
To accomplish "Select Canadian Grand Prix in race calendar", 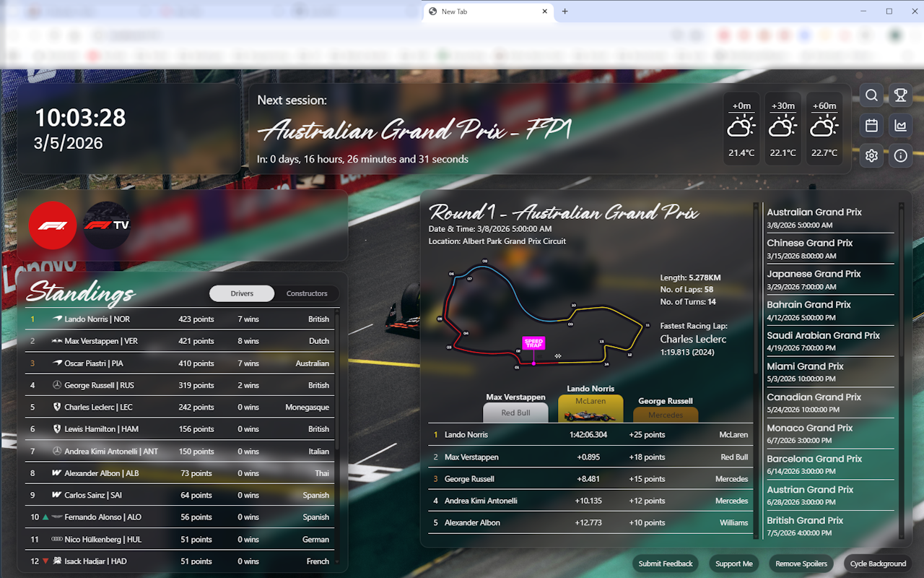I will tap(830, 403).
